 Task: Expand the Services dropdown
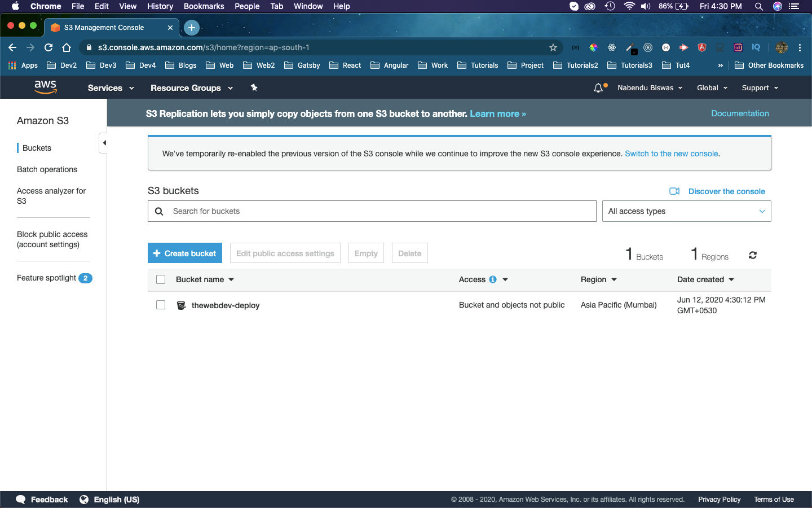(111, 88)
